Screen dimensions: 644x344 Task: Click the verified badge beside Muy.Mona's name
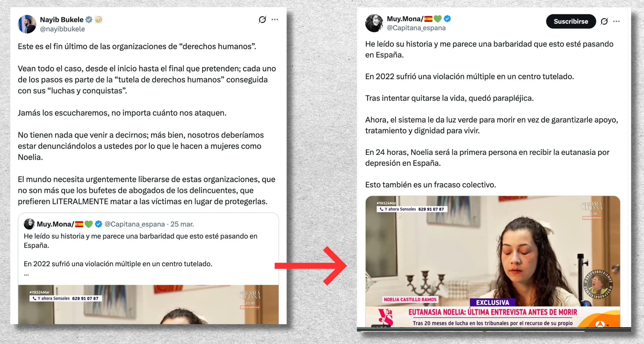(447, 19)
